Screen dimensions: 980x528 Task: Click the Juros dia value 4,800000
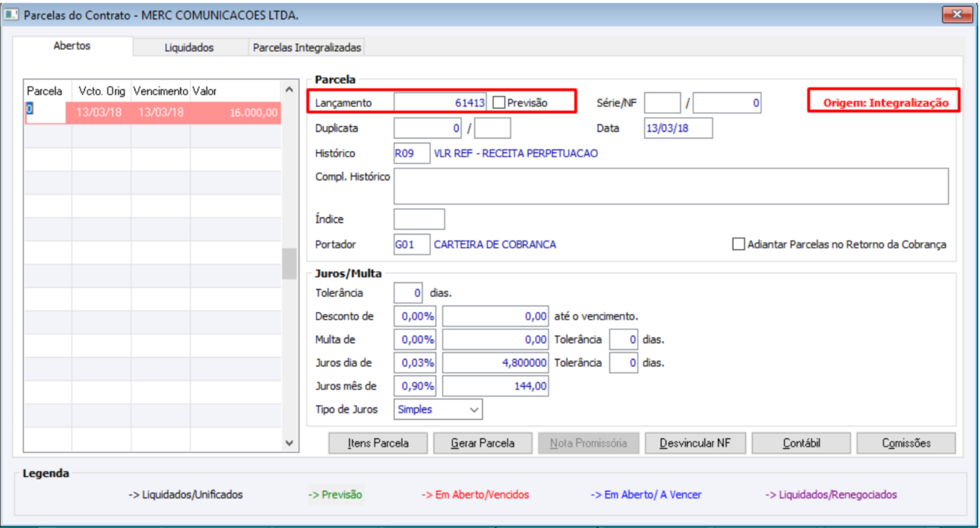pyautogui.click(x=495, y=363)
